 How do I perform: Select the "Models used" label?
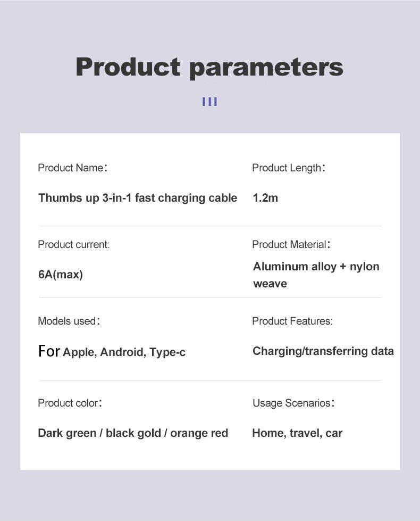tap(69, 321)
